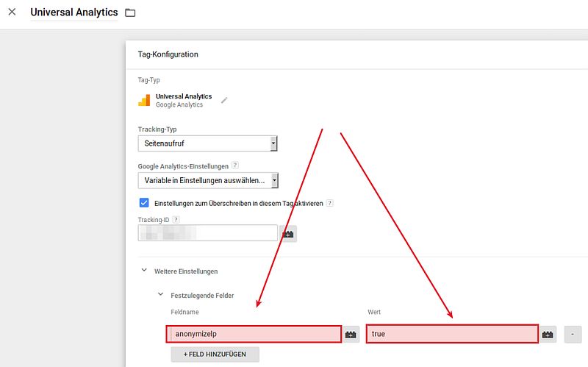Open the Tracking-Typ dropdown showing Seitenaufruf
The width and height of the screenshot is (588, 367).
[207, 143]
